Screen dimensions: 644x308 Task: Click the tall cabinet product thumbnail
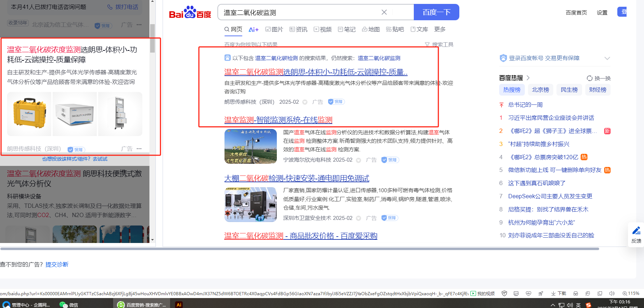pos(120,114)
